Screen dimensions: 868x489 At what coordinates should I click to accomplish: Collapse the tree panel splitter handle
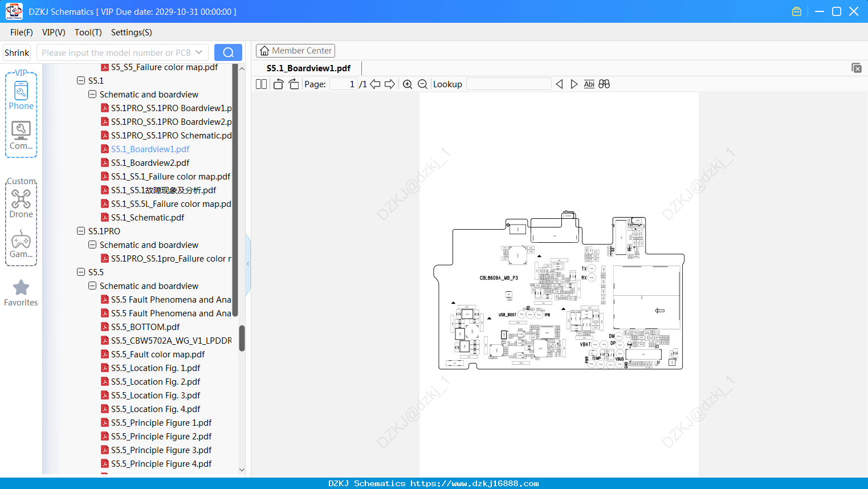point(248,264)
